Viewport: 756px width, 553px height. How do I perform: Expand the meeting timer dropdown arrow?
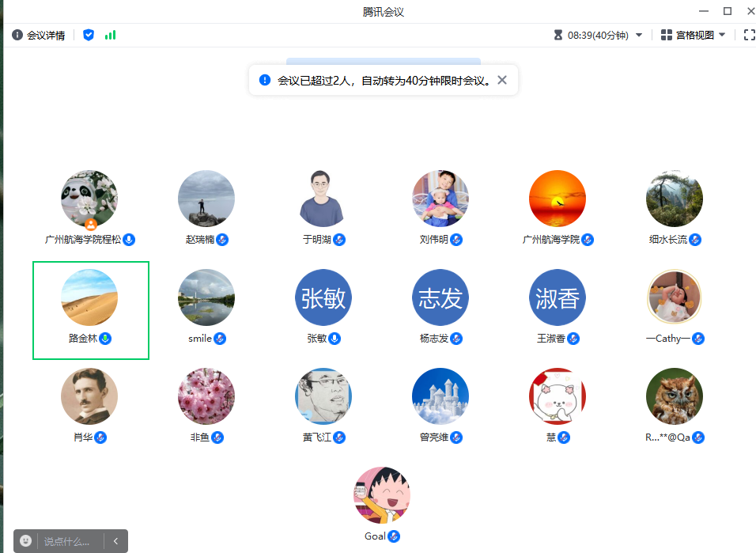point(639,35)
